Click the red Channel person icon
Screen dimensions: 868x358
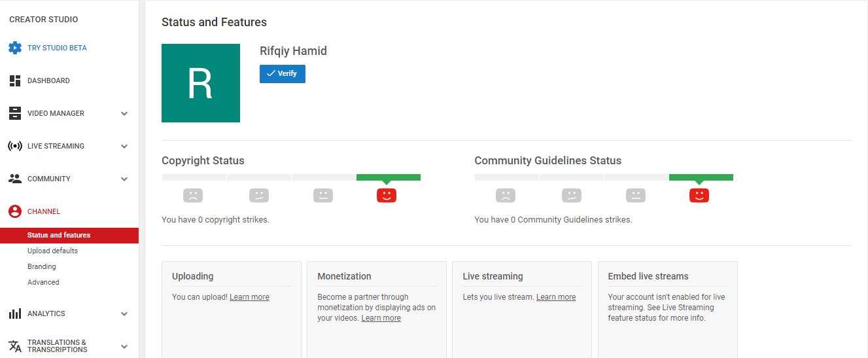click(x=15, y=211)
